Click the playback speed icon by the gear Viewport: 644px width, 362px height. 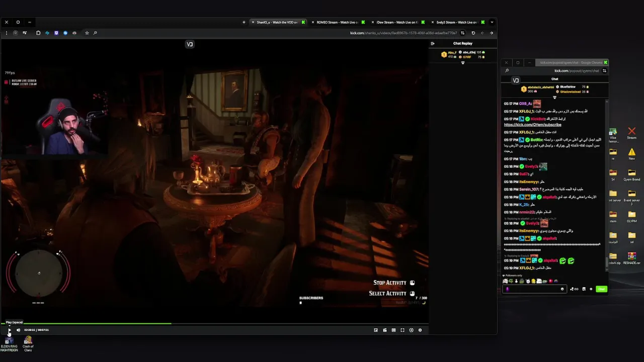click(411, 330)
